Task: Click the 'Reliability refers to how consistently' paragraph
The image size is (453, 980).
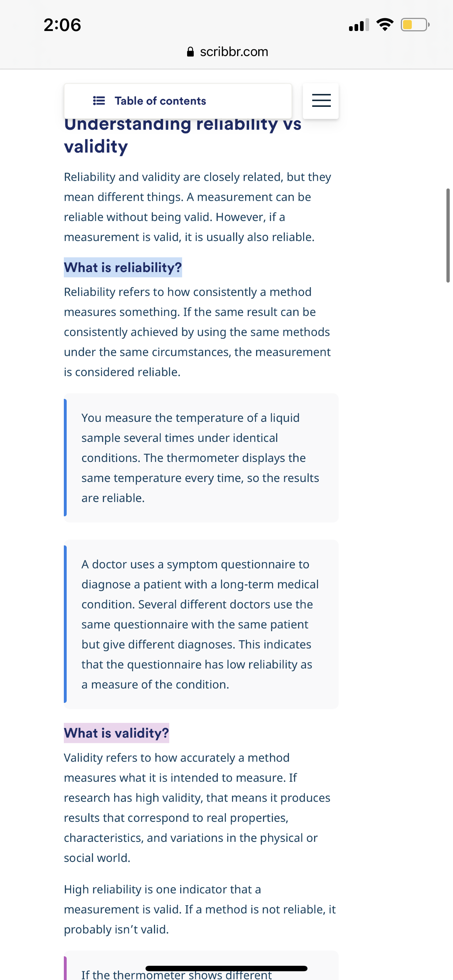Action: click(x=197, y=332)
